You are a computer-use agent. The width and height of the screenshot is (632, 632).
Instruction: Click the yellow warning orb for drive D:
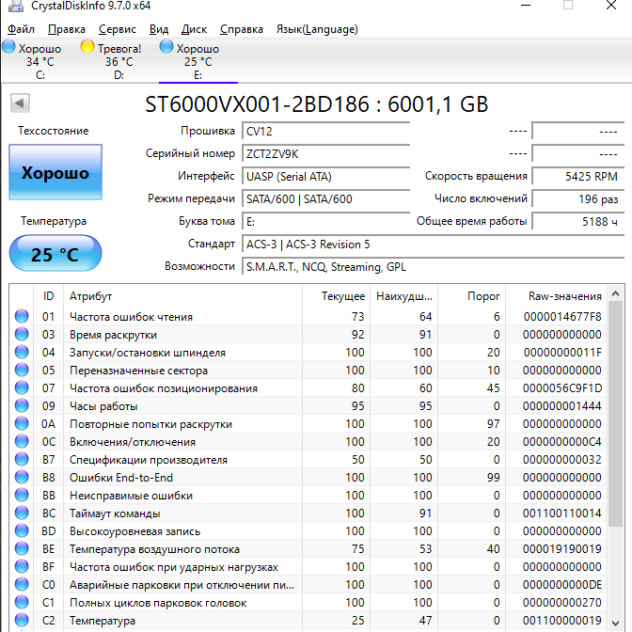88,47
